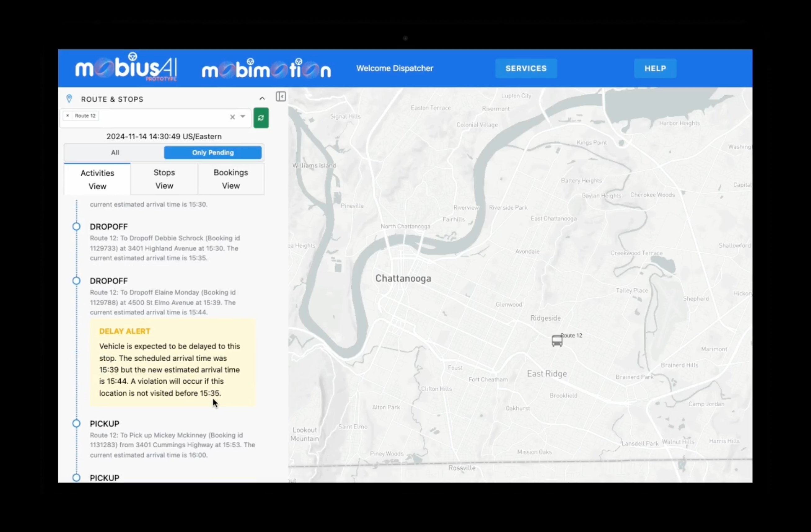The height and width of the screenshot is (532, 811).
Task: Click the Ridgeside map label
Action: (546, 318)
